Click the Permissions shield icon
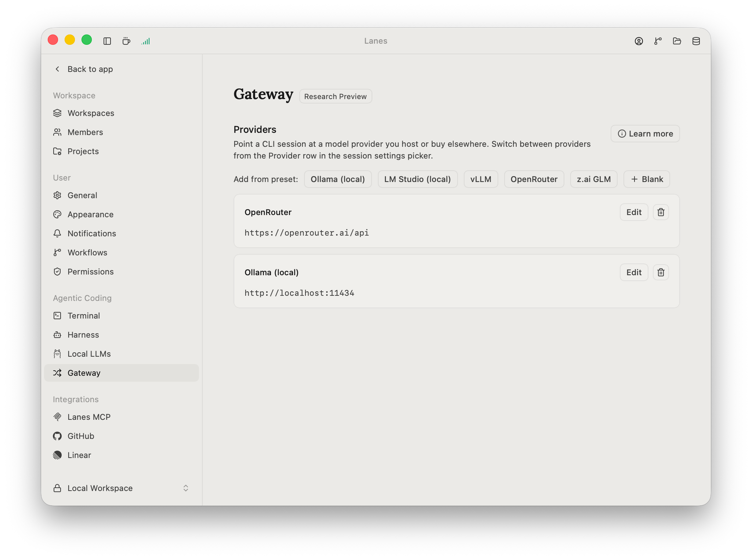This screenshot has width=752, height=560. (x=57, y=272)
